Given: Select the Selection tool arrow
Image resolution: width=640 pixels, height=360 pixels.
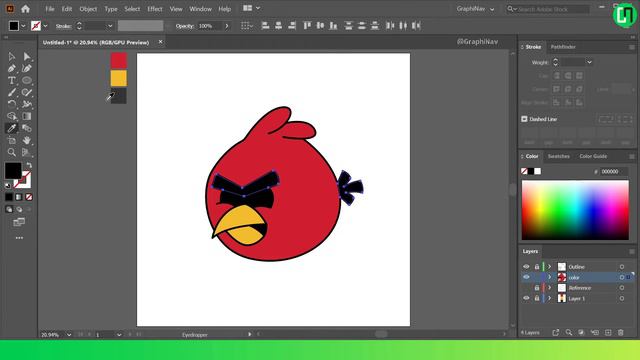Looking at the screenshot, I should [x=11, y=56].
